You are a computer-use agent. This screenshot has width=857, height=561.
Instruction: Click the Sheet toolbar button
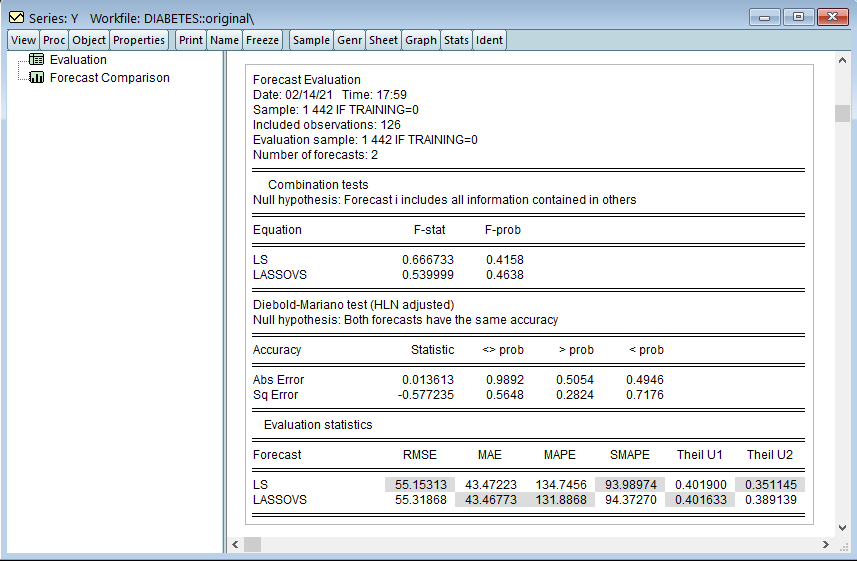pos(383,40)
